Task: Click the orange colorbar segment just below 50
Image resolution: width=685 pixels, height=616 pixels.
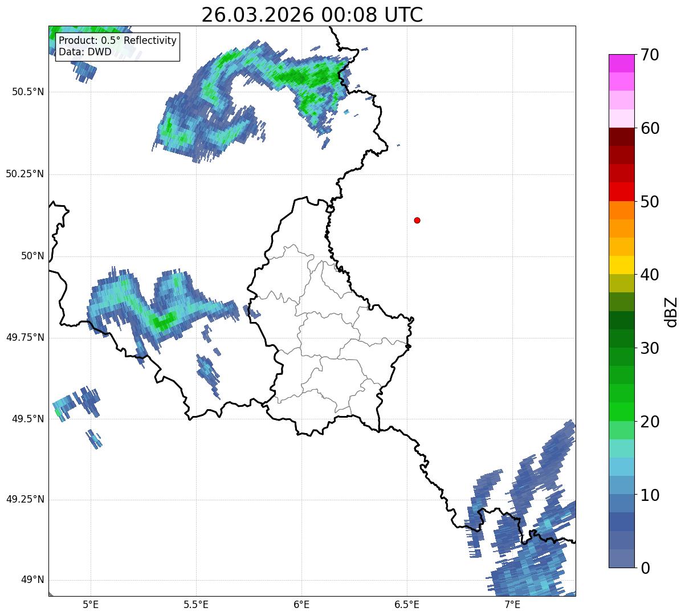Action: tap(622, 210)
